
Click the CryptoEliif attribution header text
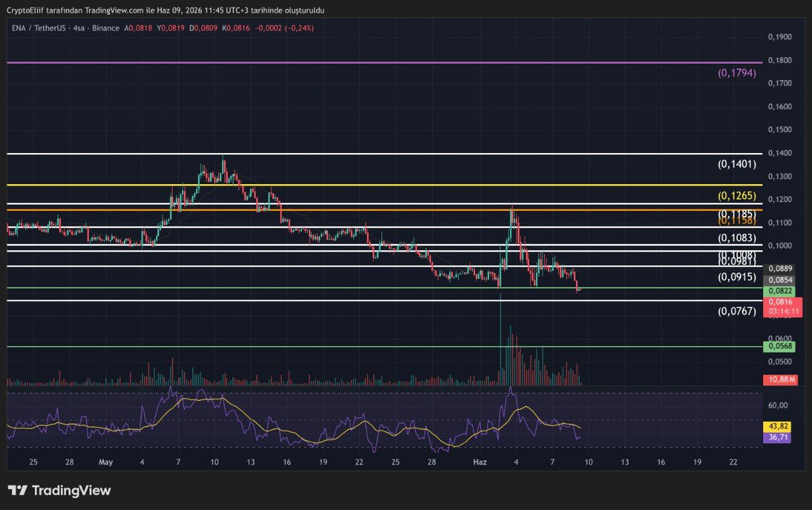(166, 10)
